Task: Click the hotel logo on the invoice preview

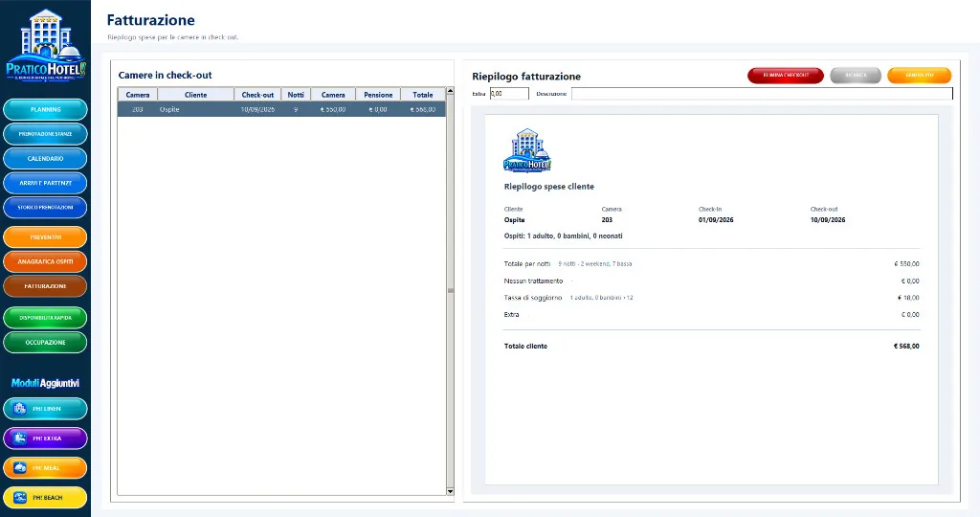Action: 527,150
